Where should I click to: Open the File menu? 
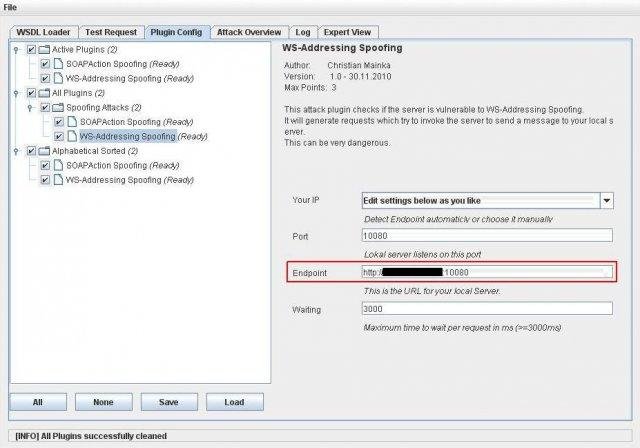point(10,7)
